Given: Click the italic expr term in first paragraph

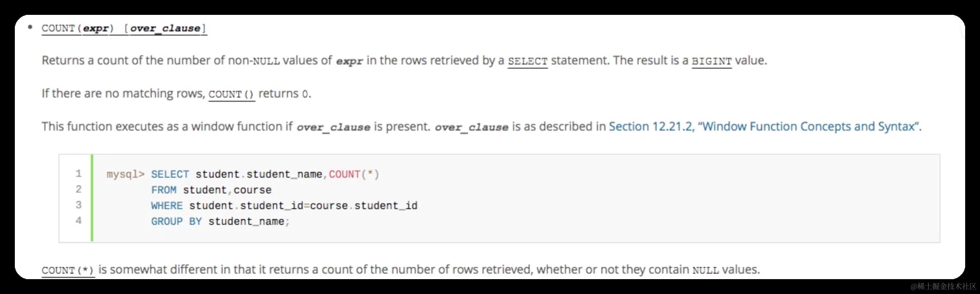Looking at the screenshot, I should (x=349, y=62).
